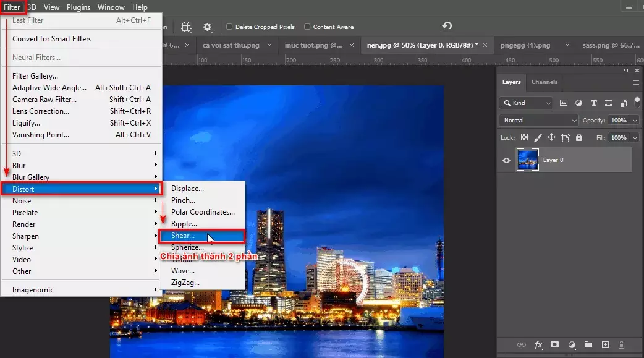
Task: Create a new group folder
Action: [x=588, y=345]
